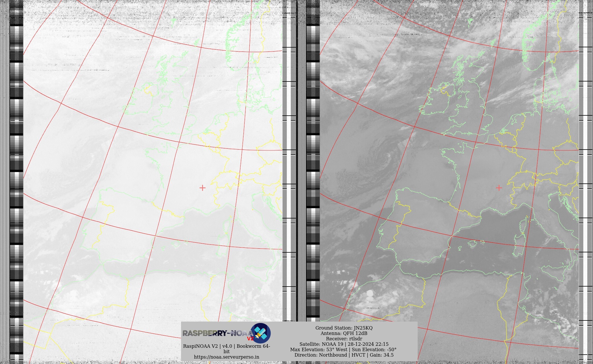The image size is (593, 364).
Task: Click the red V2 badge on the logo
Action: (x=250, y=339)
